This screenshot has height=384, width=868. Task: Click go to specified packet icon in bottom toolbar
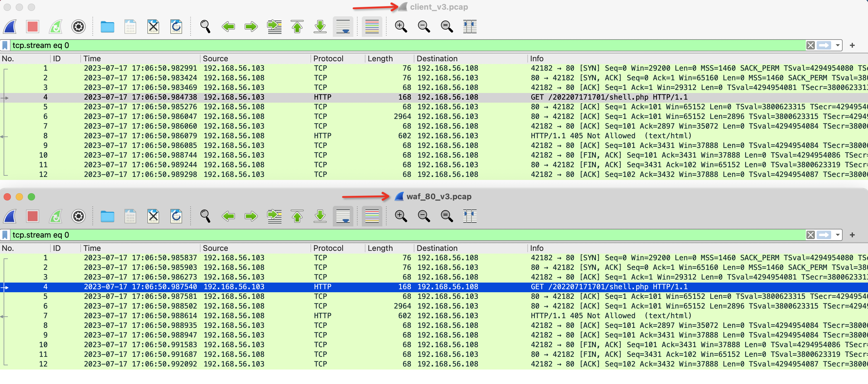[274, 216]
